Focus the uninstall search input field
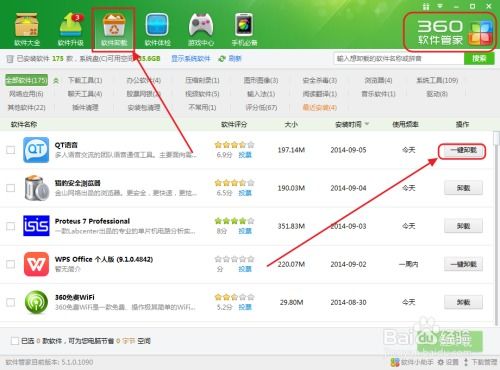Screen dimensions: 500x370 (x=399, y=59)
